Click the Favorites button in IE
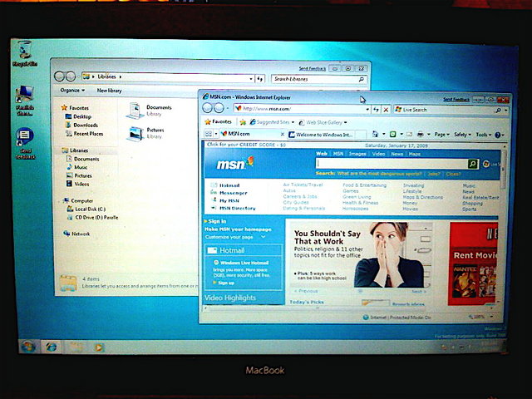This screenshot has height=399, width=532. click(218, 121)
